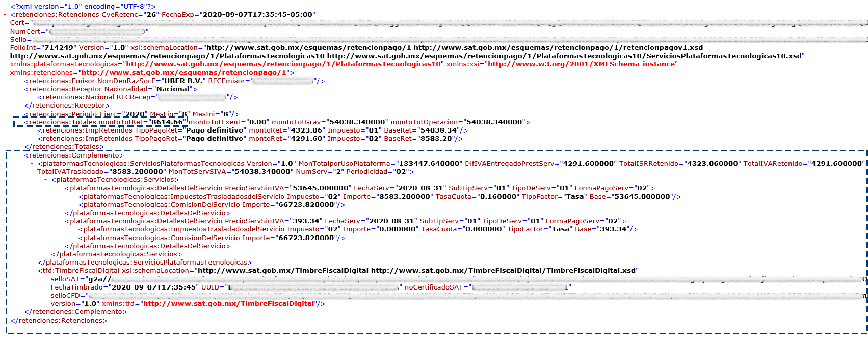Screen dimensions: 868x341
Task: Collapse the retenciones:Totales node
Action: click(x=19, y=122)
